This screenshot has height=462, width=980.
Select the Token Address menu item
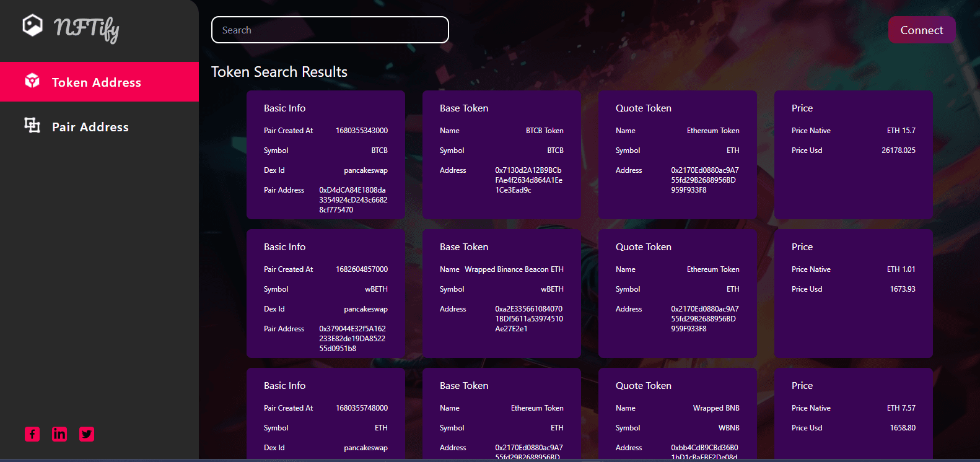pyautogui.click(x=99, y=82)
